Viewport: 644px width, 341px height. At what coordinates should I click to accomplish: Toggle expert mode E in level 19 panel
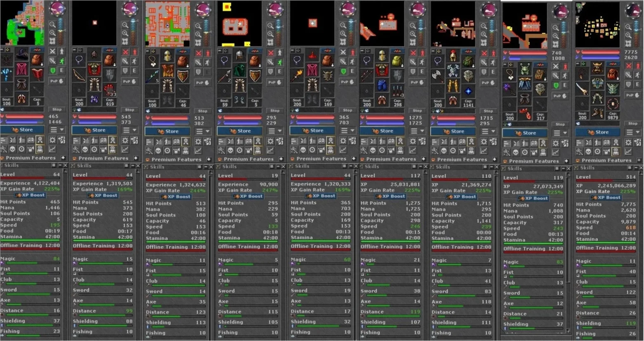point(279,71)
